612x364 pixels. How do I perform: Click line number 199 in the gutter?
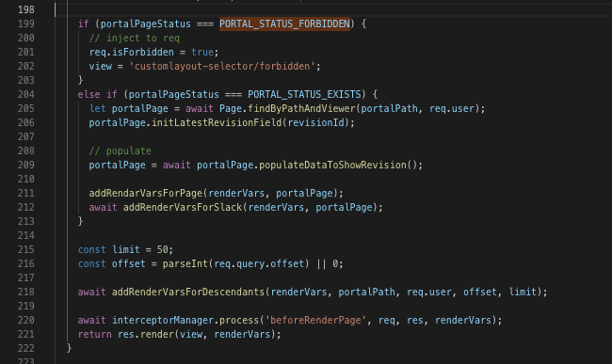click(x=25, y=24)
